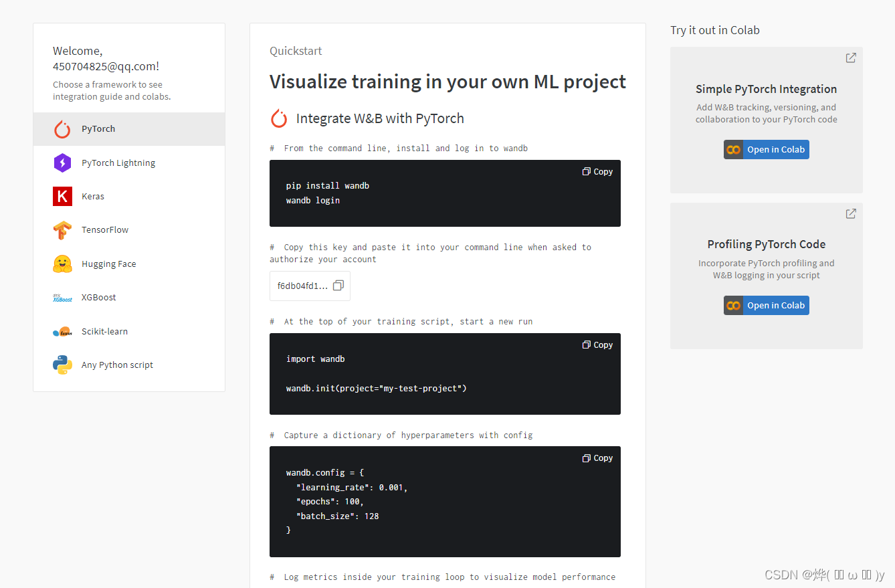The image size is (895, 588).
Task: Click the 'wandb login' code line
Action: 313,200
